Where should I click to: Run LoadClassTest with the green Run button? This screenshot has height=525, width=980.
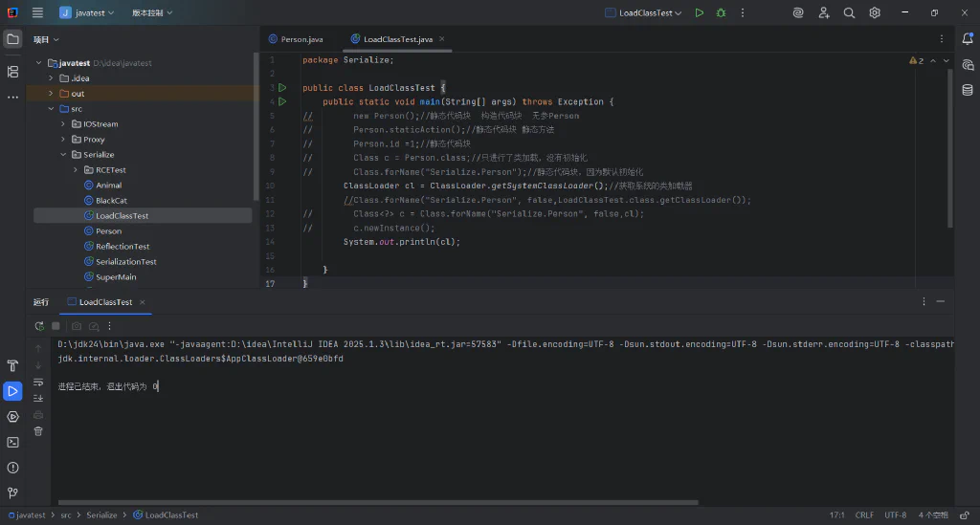click(x=700, y=12)
